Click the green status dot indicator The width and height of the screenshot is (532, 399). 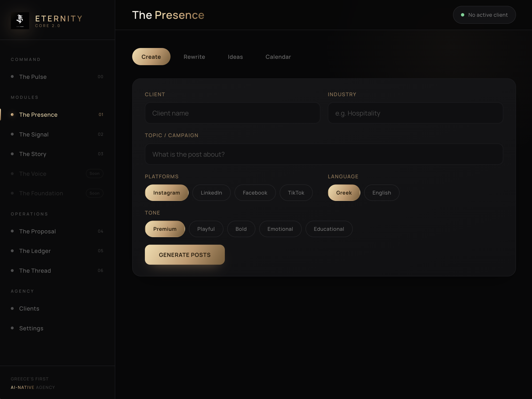462,15
